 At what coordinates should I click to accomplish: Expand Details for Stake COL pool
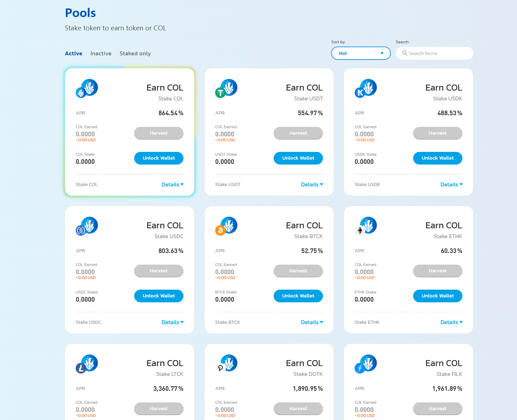pyautogui.click(x=173, y=185)
